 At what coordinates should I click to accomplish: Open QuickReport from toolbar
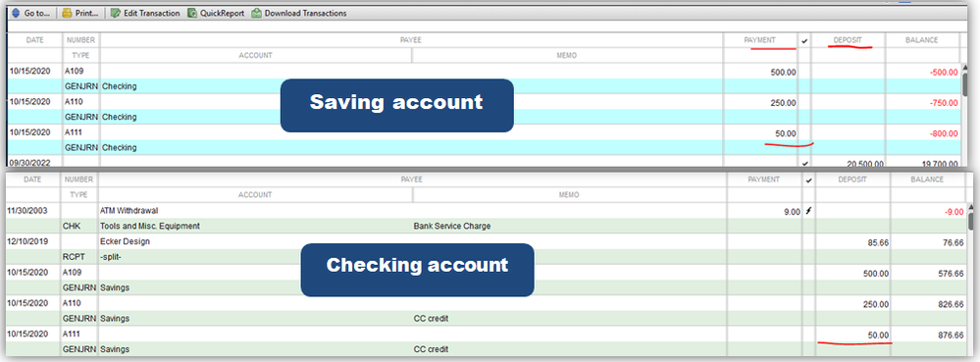[x=216, y=13]
